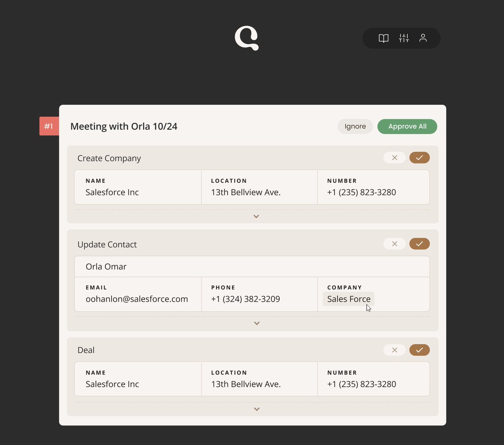
Task: Click Salesforce Inc name in Create Company
Action: [112, 192]
